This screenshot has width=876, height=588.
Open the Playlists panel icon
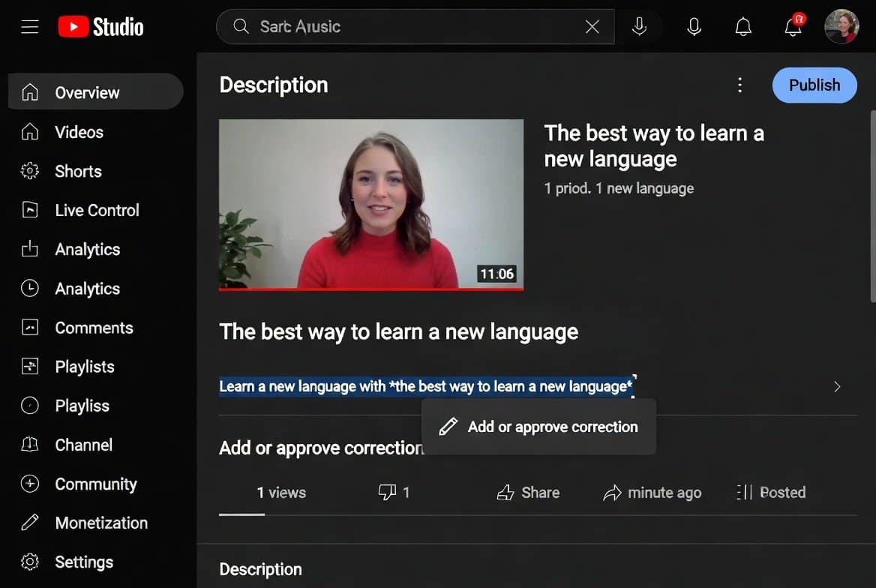pyautogui.click(x=30, y=367)
